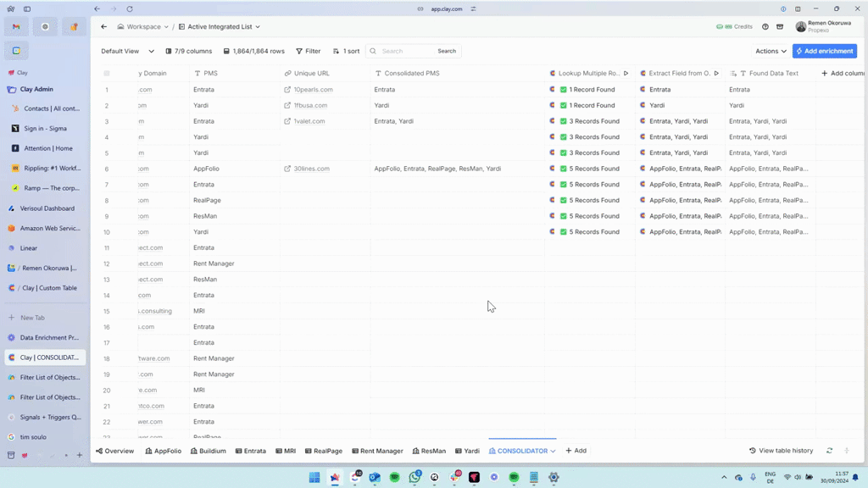868x488 pixels.
Task: Open the Actions dropdown menu
Action: (x=771, y=52)
